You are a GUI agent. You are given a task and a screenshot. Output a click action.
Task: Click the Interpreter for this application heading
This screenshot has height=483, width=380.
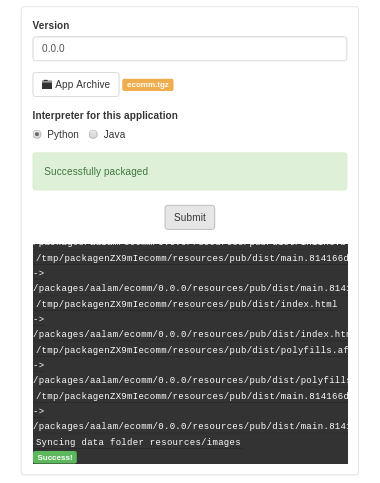[x=105, y=115]
